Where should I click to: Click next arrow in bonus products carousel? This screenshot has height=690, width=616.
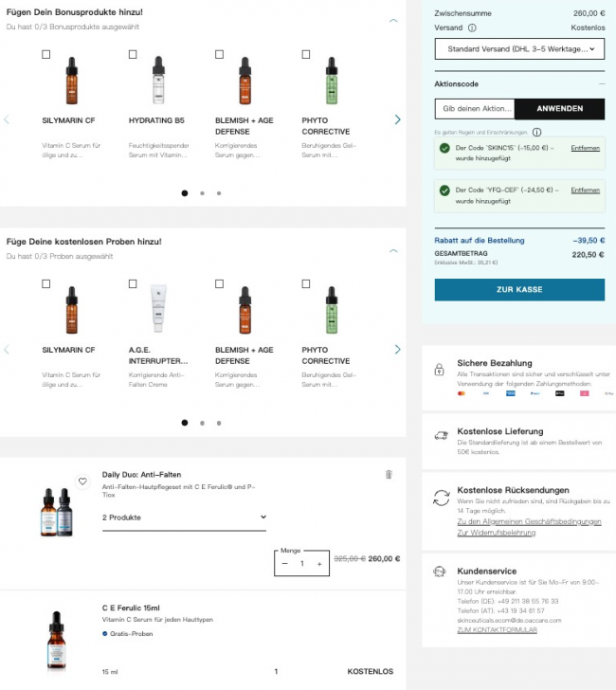coord(397,119)
